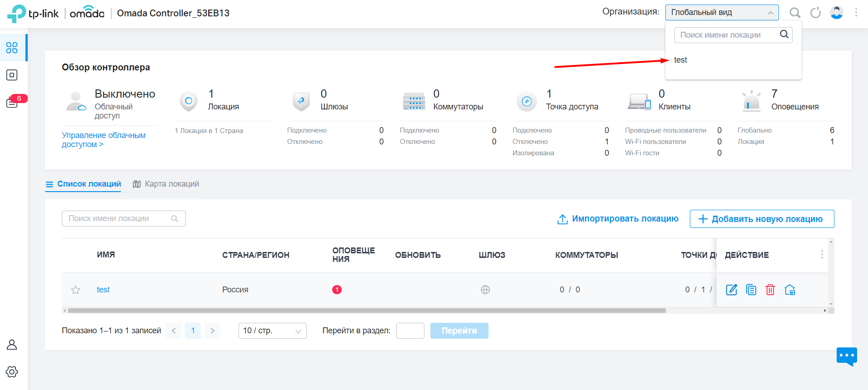Expand the Organization view dropdown

pos(721,13)
